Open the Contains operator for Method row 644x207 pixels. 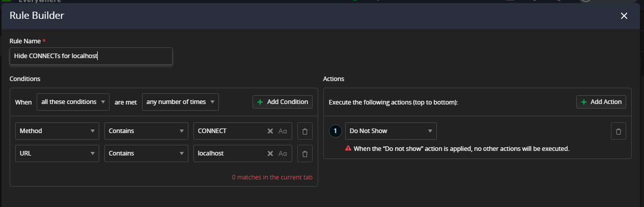146,131
